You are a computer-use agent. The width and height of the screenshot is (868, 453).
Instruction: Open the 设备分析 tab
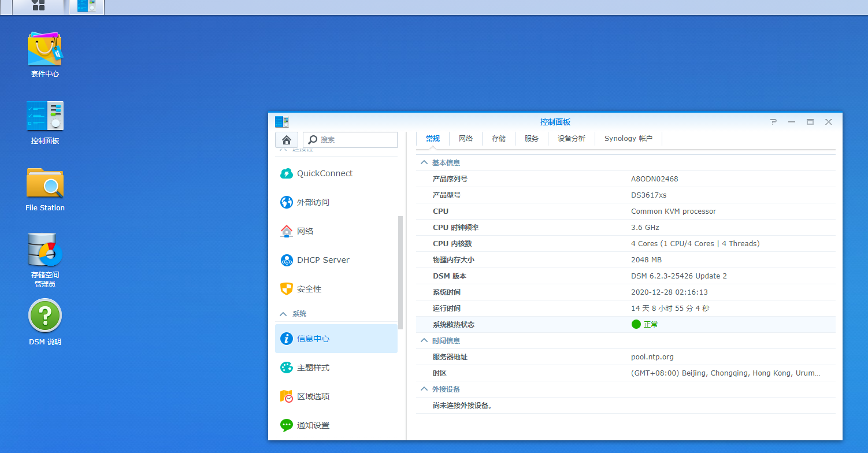click(572, 139)
